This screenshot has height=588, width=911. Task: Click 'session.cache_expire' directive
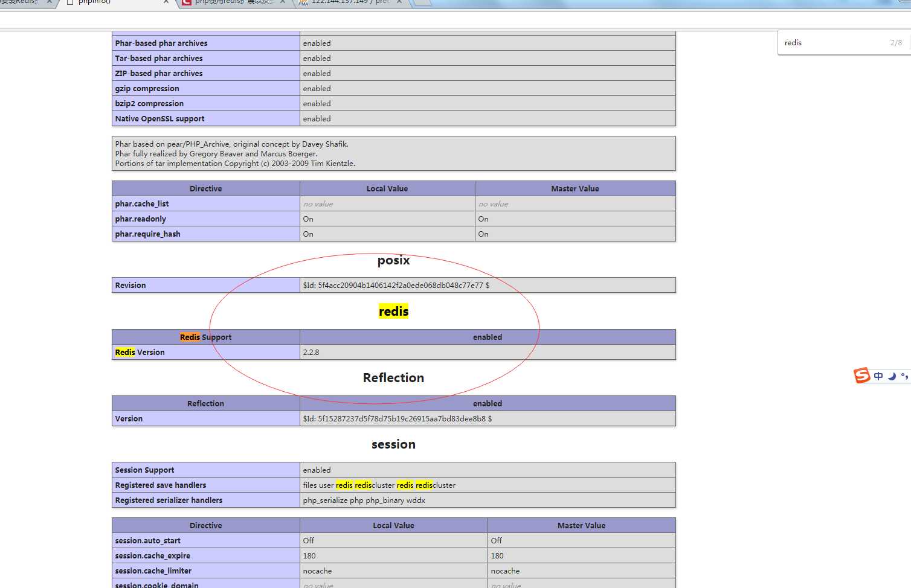(153, 555)
